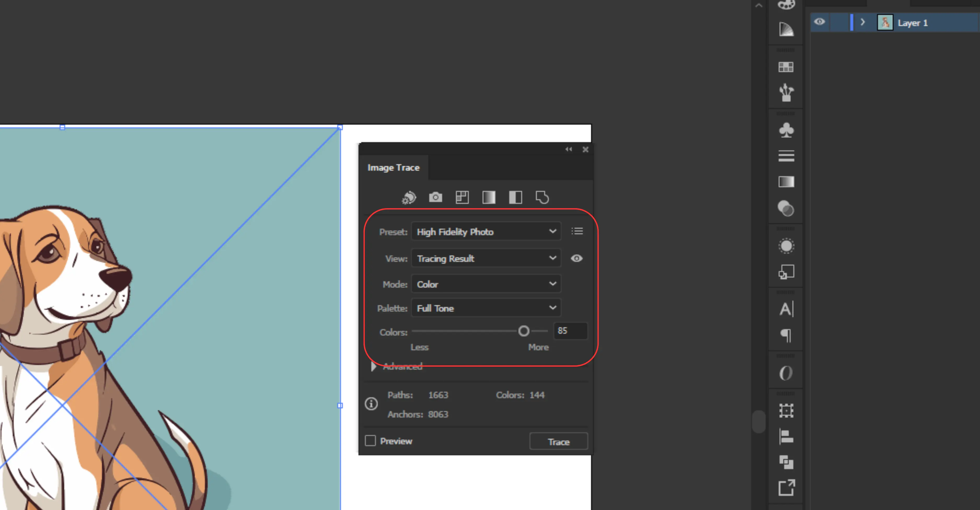The width and height of the screenshot is (980, 510).
Task: Open the OpenType panel icon
Action: click(x=786, y=373)
